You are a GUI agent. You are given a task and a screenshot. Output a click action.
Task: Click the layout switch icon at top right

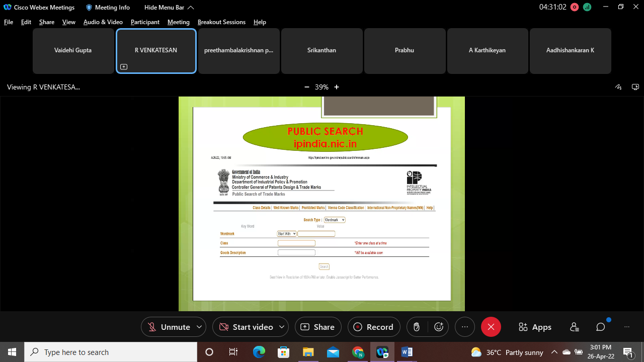tap(635, 87)
